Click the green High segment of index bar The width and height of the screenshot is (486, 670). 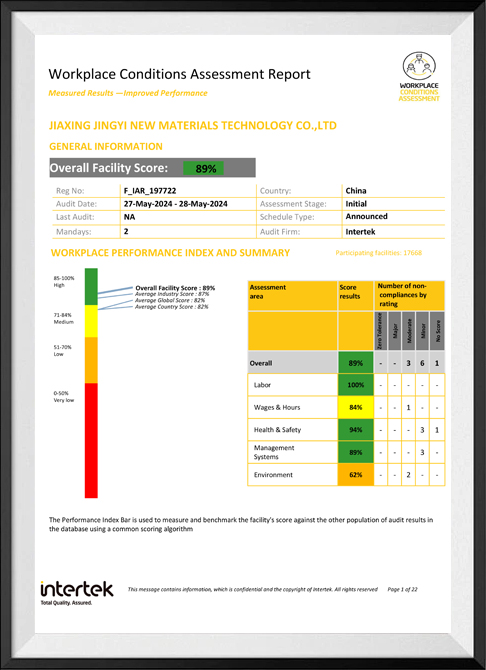[x=91, y=286]
